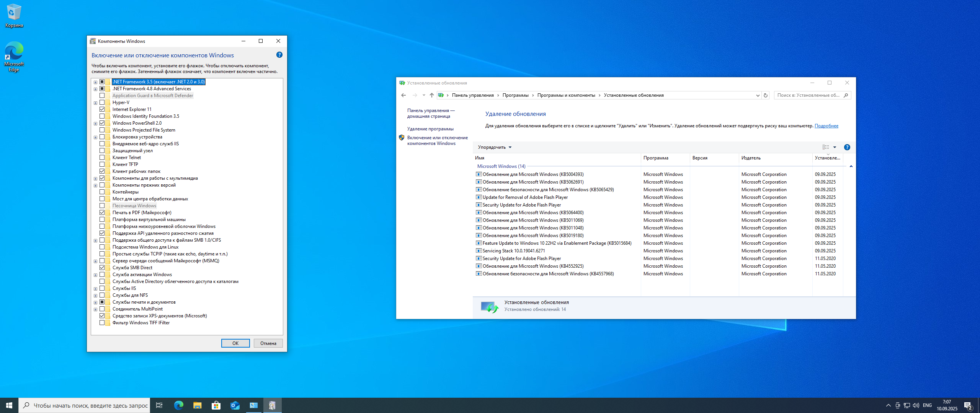Sort by the Имя column header
This screenshot has height=413, width=980.
pos(557,158)
